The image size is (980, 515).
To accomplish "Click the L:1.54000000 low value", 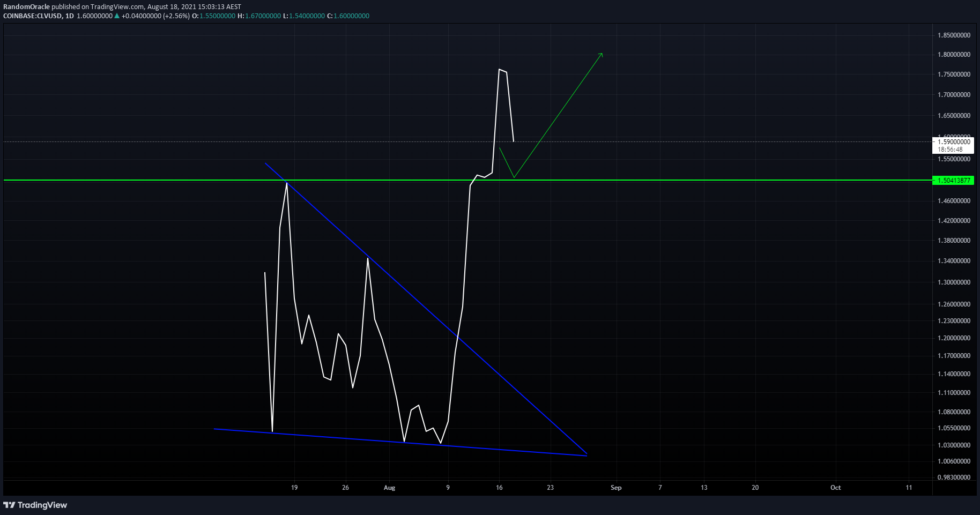I will point(303,16).
